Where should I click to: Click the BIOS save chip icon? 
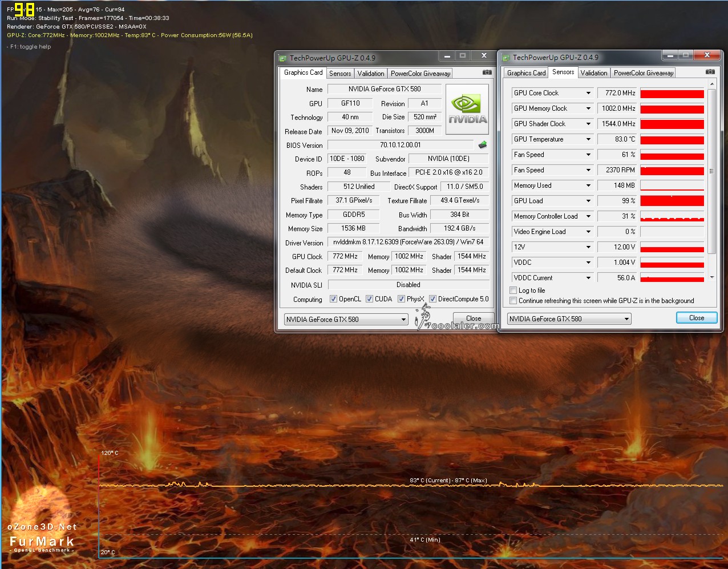click(x=483, y=145)
